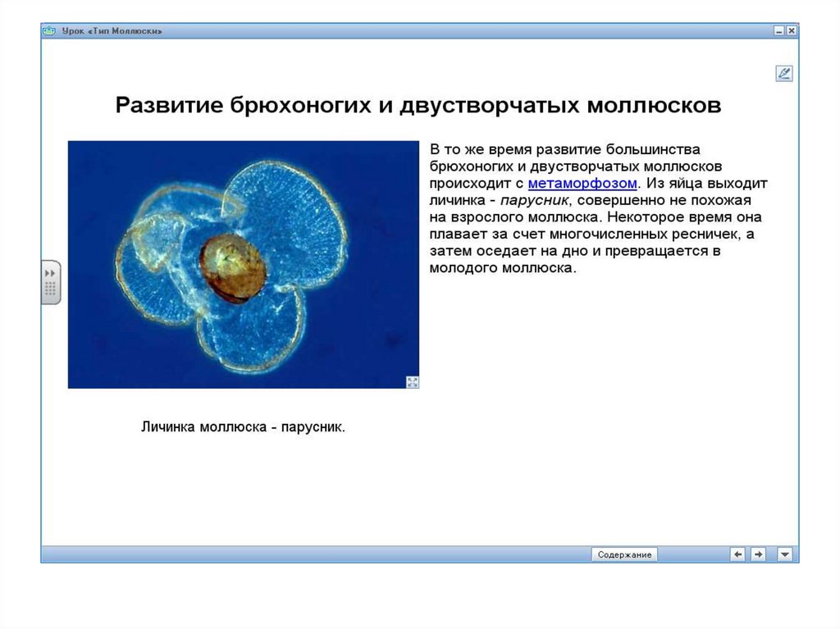Screen dimensions: 840x629
Task: Click the paragraph line starting «В то же время»
Action: click(564, 149)
